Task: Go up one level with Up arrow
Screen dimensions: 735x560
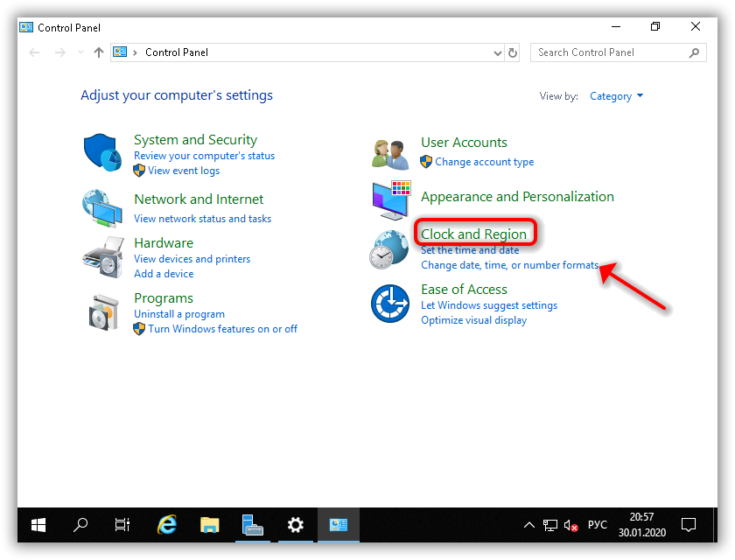Action: point(99,52)
